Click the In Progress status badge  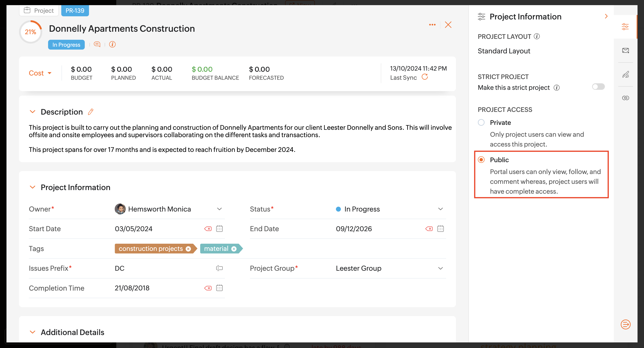[66, 45]
